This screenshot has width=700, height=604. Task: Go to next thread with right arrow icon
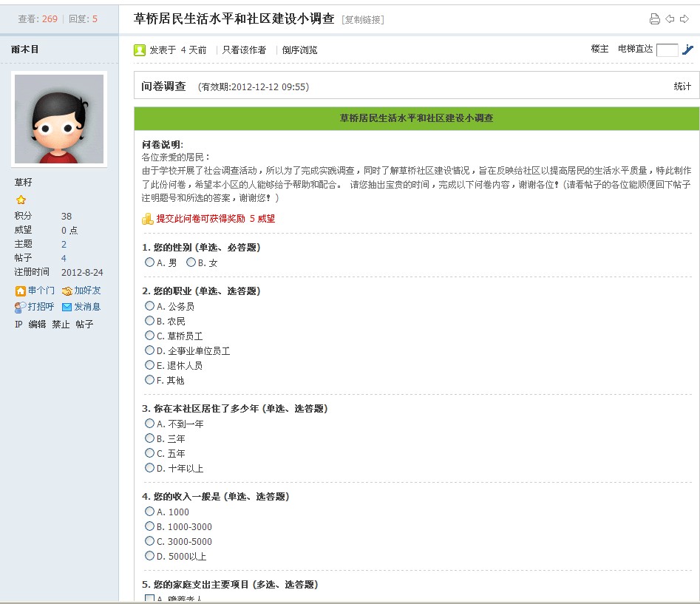coord(684,18)
